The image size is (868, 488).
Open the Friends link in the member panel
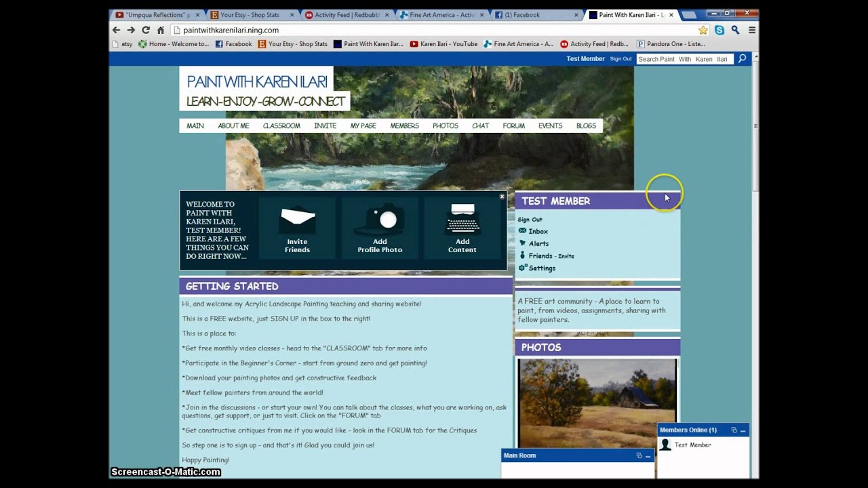pyautogui.click(x=540, y=256)
